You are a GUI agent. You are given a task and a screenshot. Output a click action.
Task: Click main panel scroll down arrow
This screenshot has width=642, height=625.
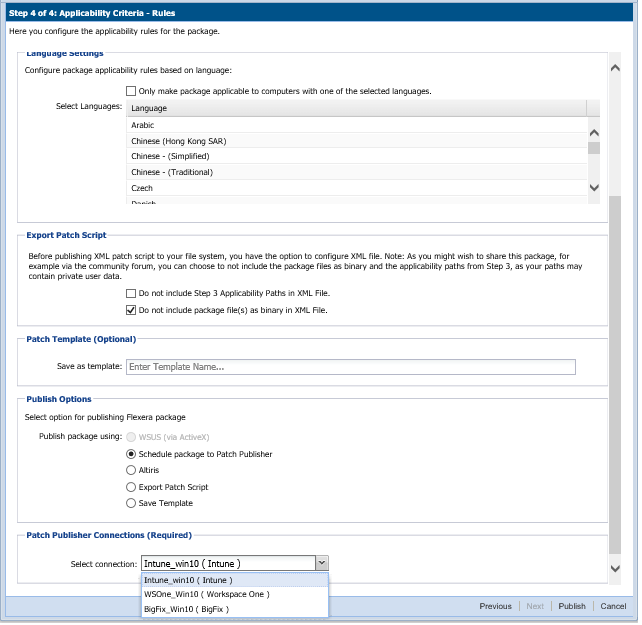pos(615,568)
